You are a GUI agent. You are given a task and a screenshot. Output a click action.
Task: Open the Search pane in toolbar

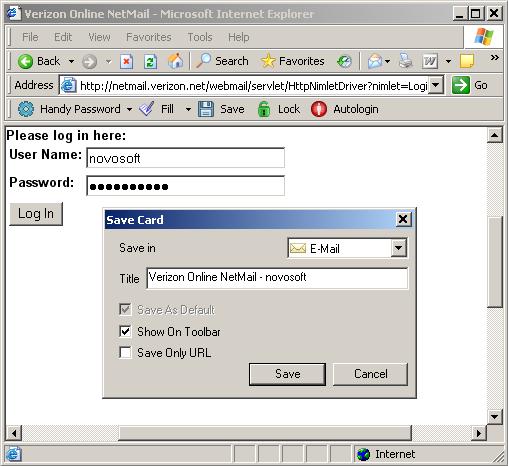pos(222,61)
